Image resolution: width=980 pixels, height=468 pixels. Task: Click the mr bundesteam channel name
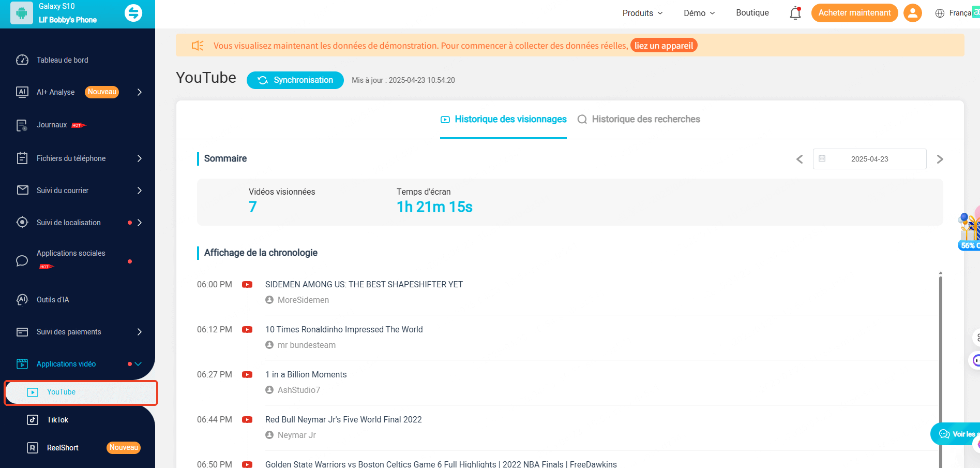[307, 345]
